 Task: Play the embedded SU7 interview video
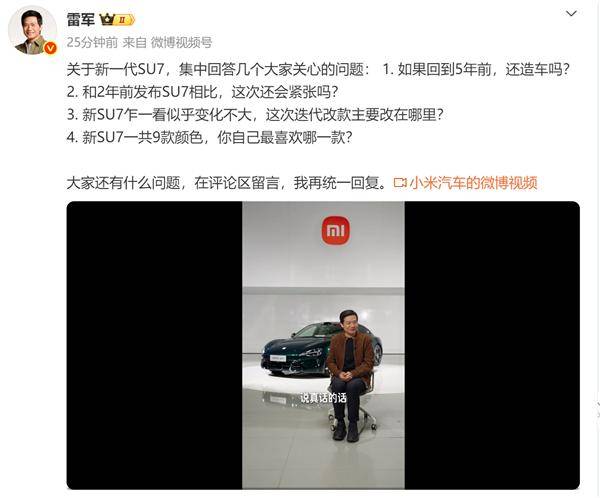pyautogui.click(x=323, y=345)
